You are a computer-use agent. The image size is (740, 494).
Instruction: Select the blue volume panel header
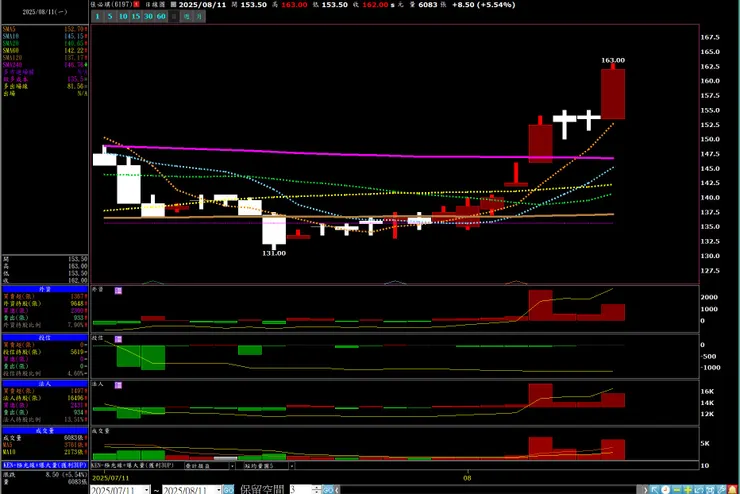[45, 430]
